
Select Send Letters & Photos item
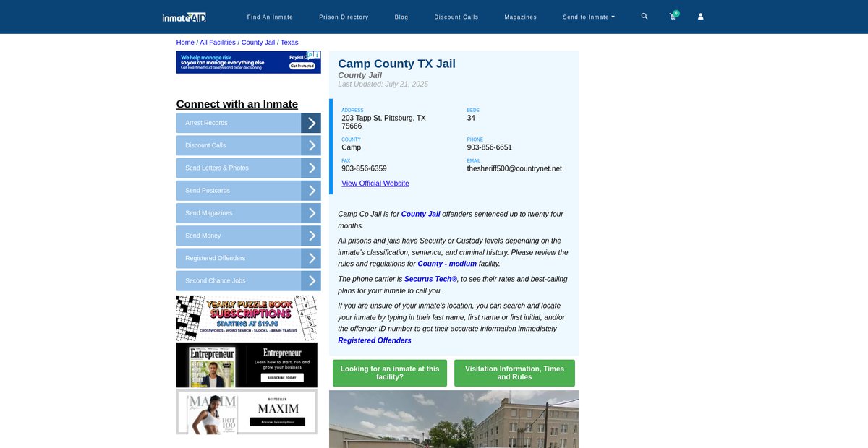click(239, 168)
